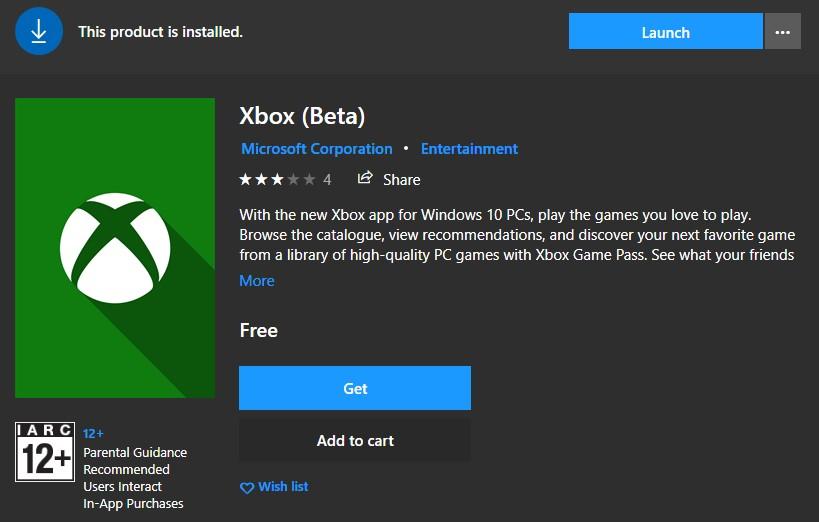Open the Entertainment category link
Image resolution: width=819 pixels, height=522 pixels.
[x=469, y=149]
